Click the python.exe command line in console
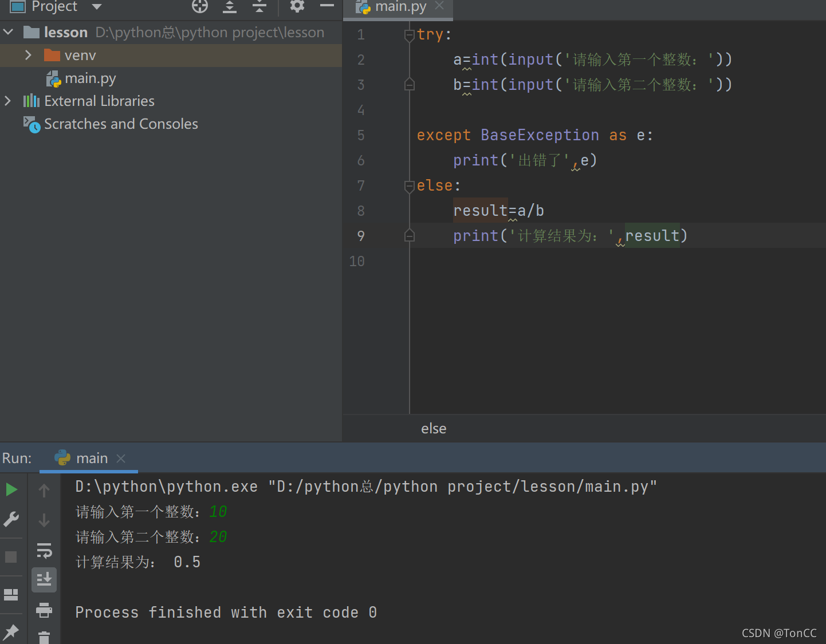This screenshot has height=644, width=826. point(366,487)
